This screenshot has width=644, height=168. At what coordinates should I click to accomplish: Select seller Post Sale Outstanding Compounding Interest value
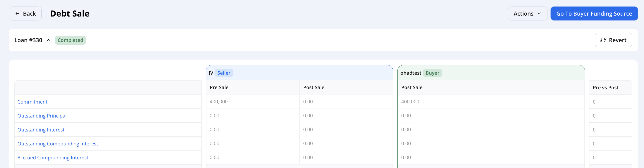point(308,144)
